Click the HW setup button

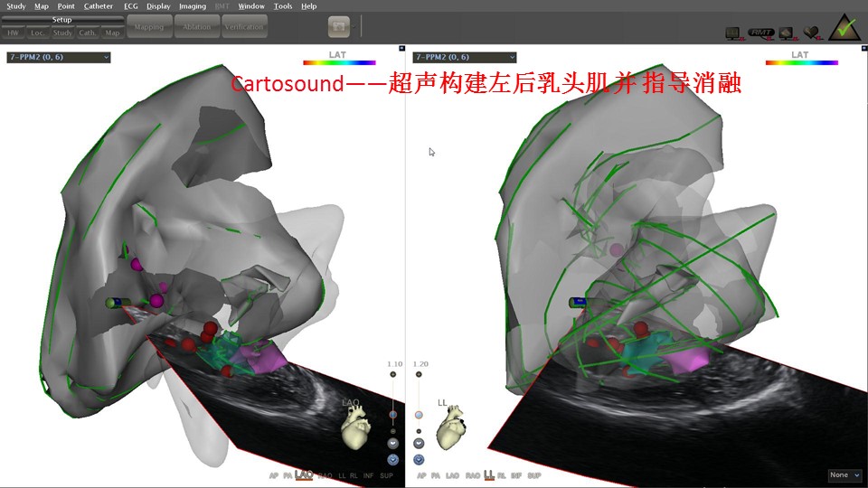(x=13, y=33)
